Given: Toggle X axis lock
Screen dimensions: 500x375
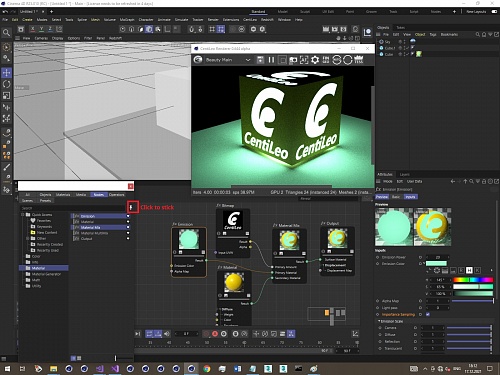Looking at the screenshot, I should point(32,29).
